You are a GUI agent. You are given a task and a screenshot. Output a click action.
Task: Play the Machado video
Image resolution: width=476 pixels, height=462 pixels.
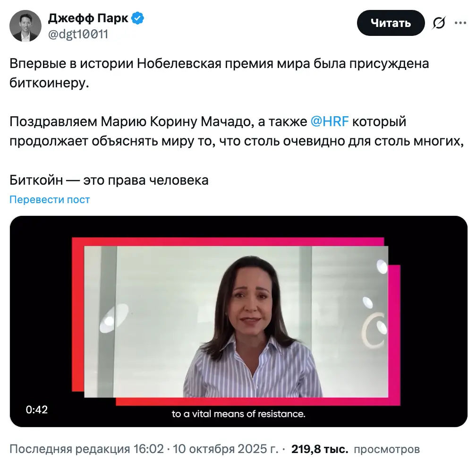pos(238,321)
